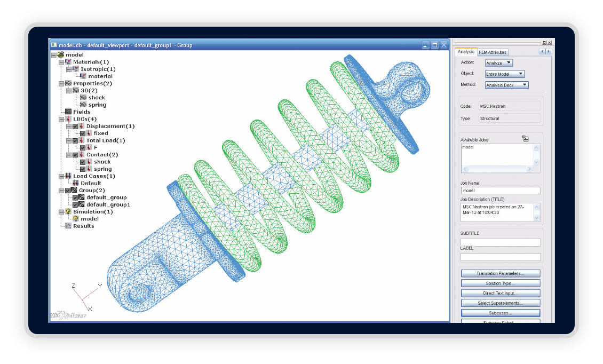This screenshot has height=364, width=603.
Task: Click into the LABEL input field
Action: click(x=501, y=257)
